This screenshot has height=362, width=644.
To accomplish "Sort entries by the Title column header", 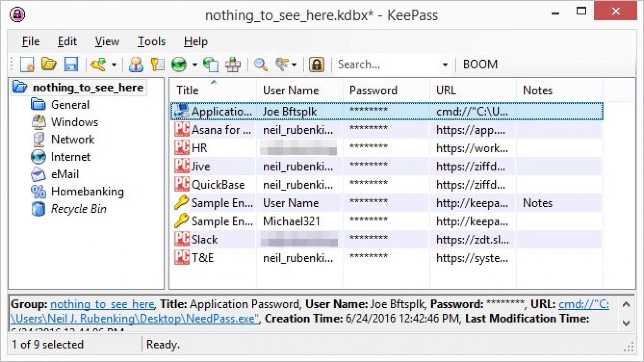I will point(212,90).
